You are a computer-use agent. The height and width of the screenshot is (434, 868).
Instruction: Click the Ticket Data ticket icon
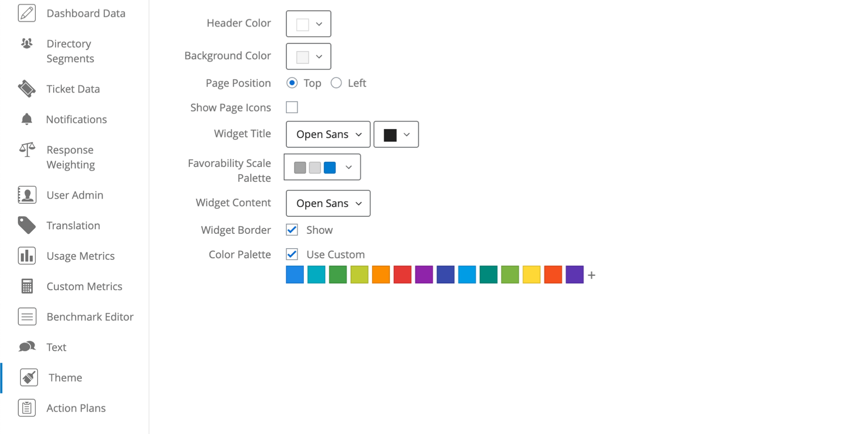click(x=27, y=89)
